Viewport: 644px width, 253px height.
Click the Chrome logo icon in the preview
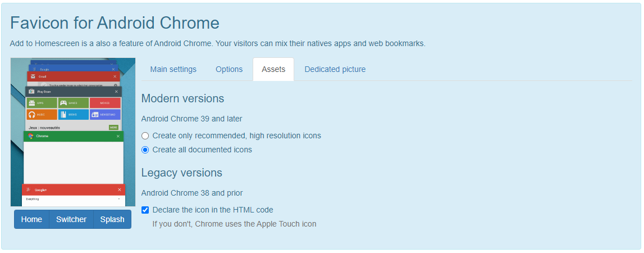[31, 136]
